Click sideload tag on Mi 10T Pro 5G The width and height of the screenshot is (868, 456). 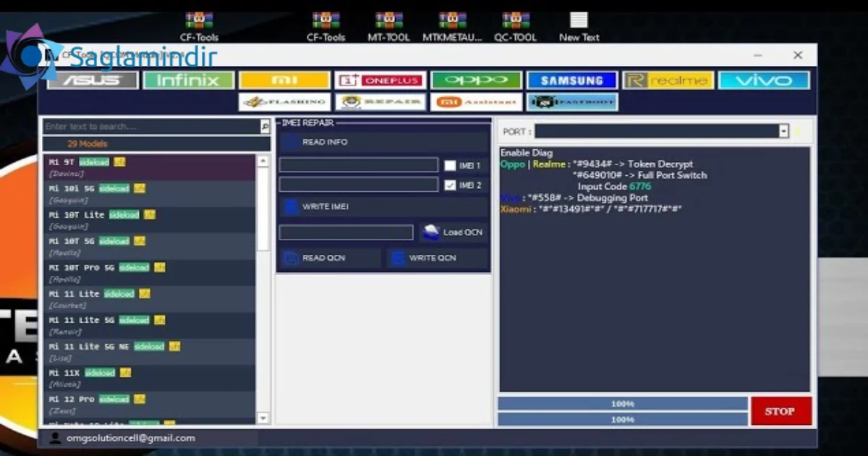pyautogui.click(x=135, y=267)
